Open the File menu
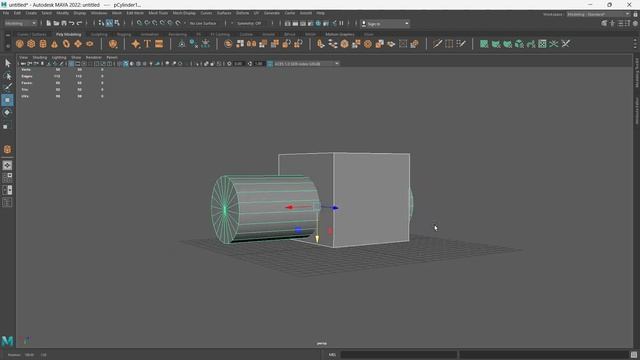The height and width of the screenshot is (360, 640). coord(6,13)
